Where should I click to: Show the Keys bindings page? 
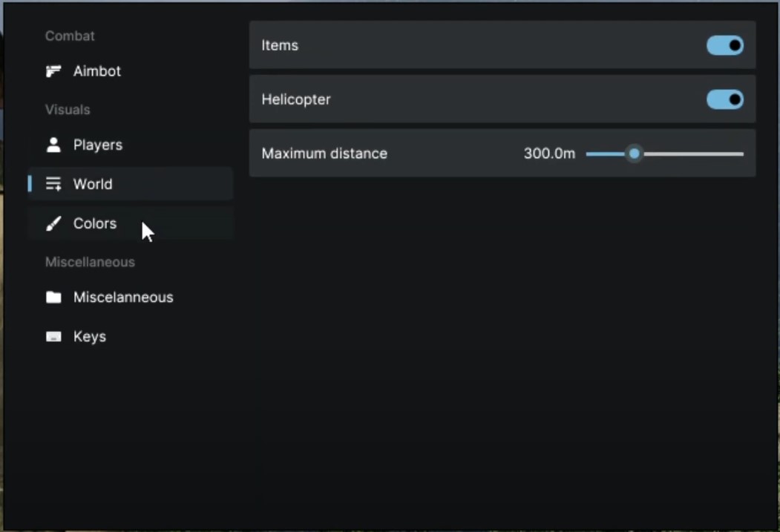click(89, 337)
